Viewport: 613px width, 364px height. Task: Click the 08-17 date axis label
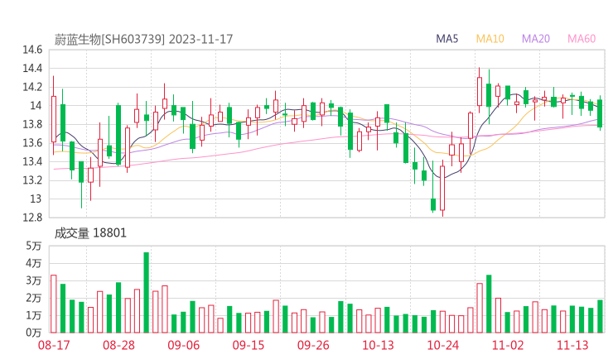(x=54, y=345)
